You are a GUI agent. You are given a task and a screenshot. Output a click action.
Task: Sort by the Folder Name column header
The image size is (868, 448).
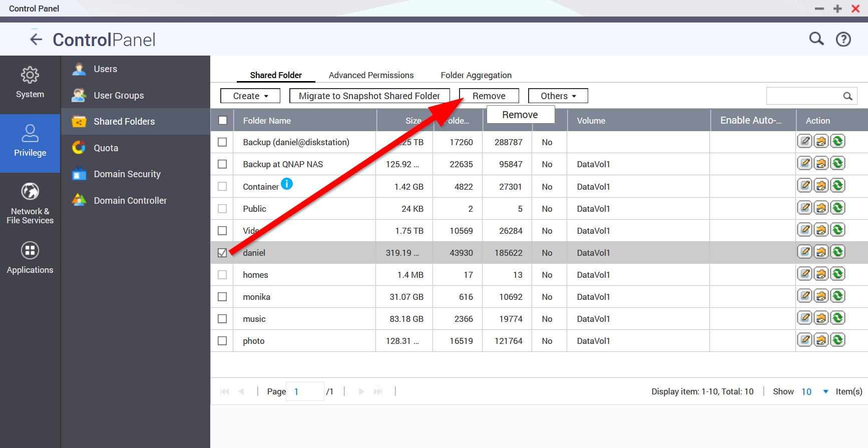pos(305,121)
